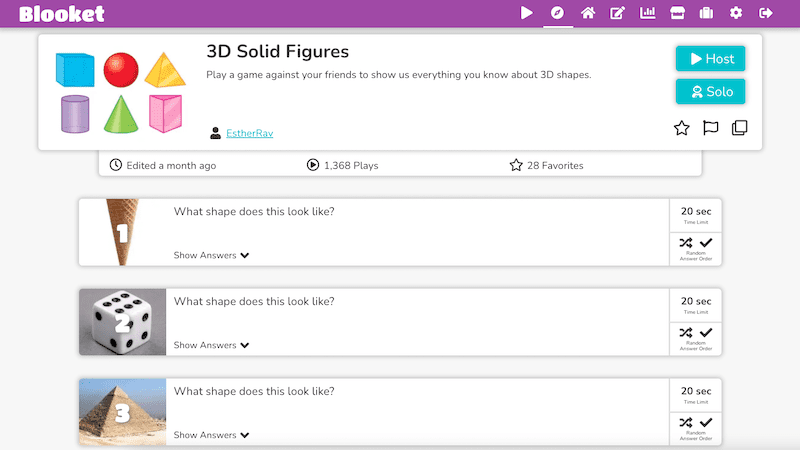Screen dimensions: 800x450
Task: Expand Show Answers for the dice question
Action: coord(211,345)
